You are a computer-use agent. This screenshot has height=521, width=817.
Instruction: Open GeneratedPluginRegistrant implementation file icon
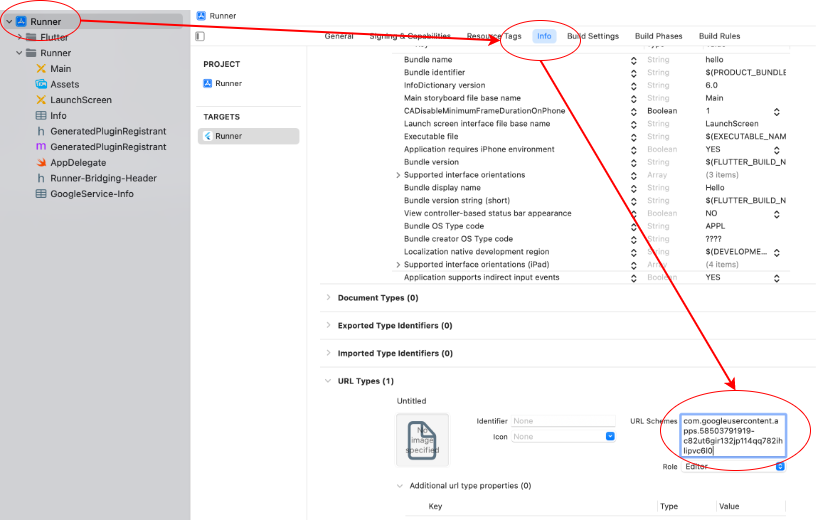[41, 147]
